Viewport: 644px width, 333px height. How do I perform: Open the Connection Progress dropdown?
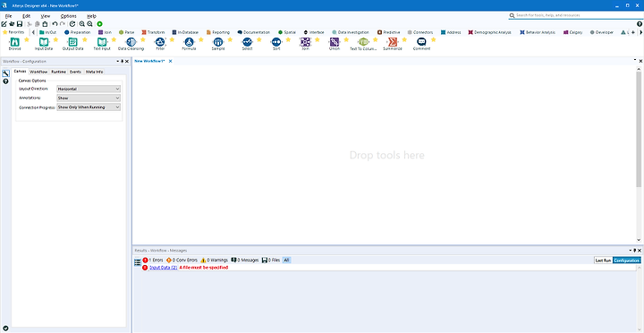pos(89,107)
